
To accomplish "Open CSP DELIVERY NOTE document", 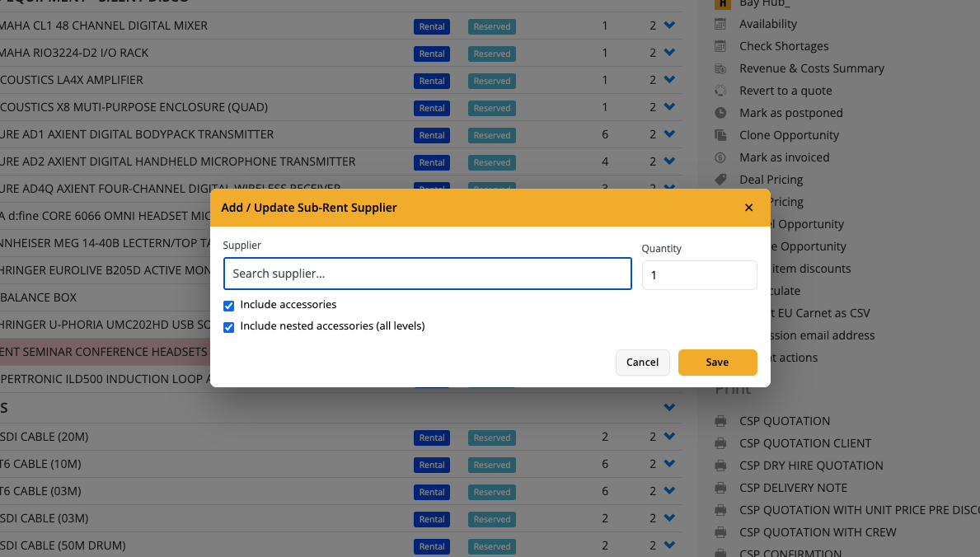I will tap(793, 488).
